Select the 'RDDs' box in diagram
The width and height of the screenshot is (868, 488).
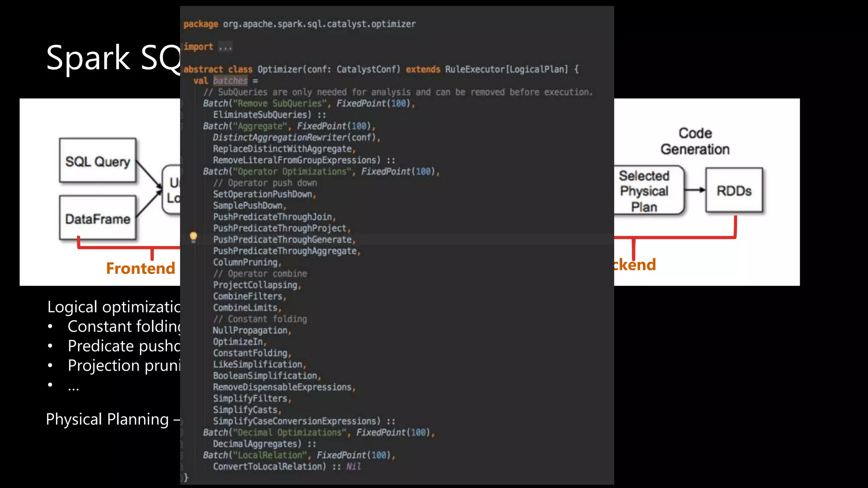[x=734, y=190]
